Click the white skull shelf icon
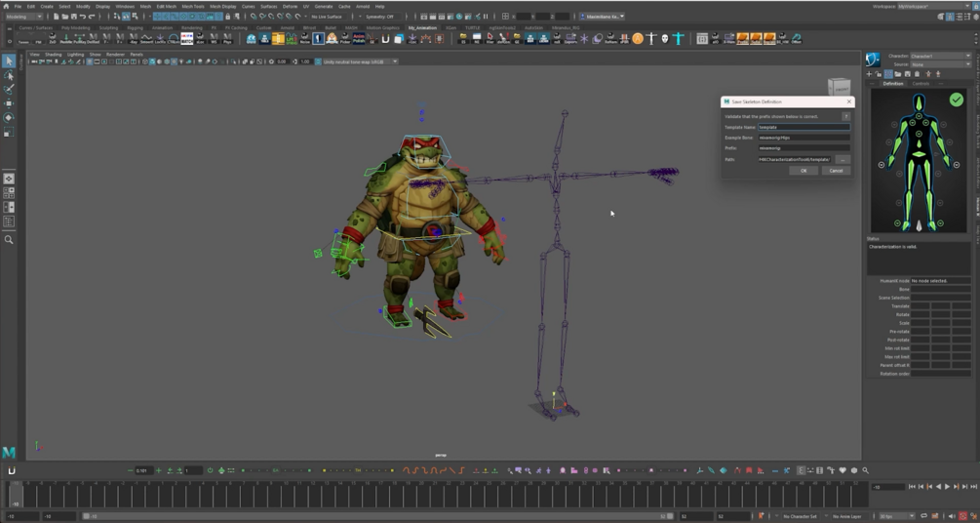Viewport: 980px width, 523px height. (x=664, y=39)
